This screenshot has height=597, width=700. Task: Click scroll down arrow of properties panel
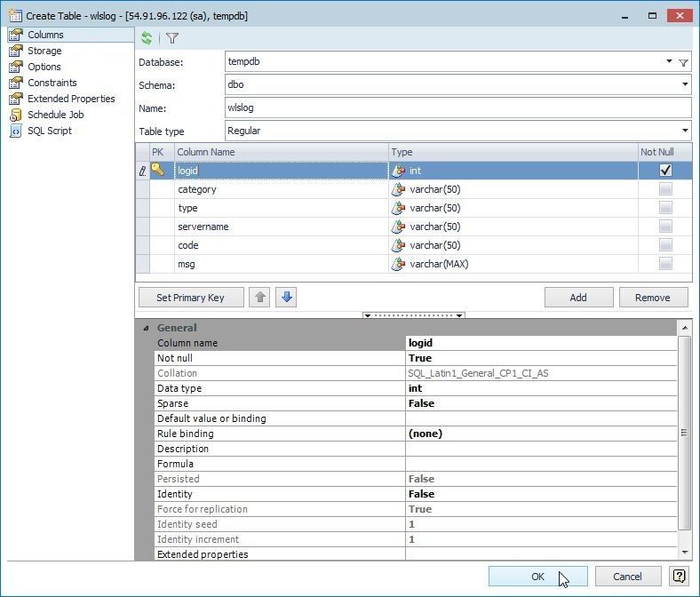point(685,553)
